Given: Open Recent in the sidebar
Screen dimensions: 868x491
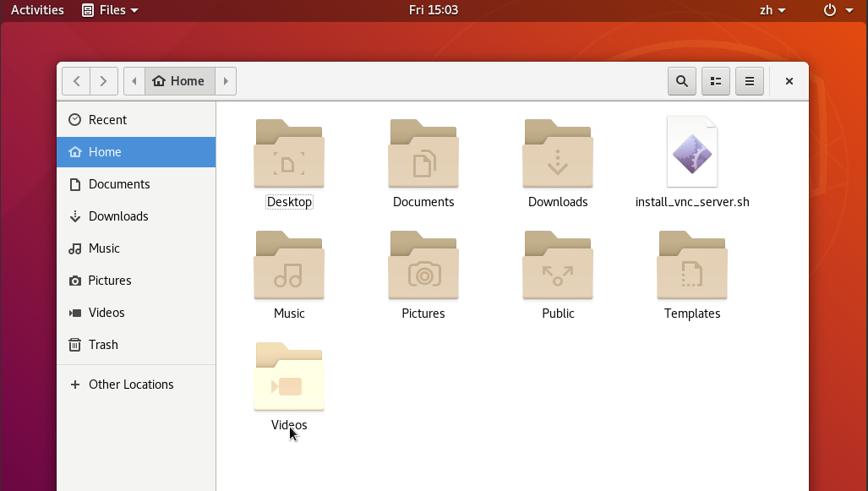Looking at the screenshot, I should 107,120.
